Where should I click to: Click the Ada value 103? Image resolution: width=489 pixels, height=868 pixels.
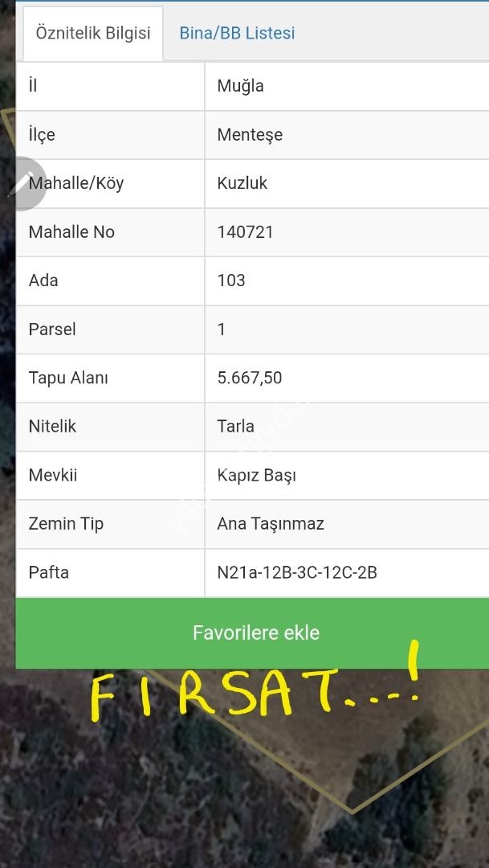pyautogui.click(x=231, y=280)
